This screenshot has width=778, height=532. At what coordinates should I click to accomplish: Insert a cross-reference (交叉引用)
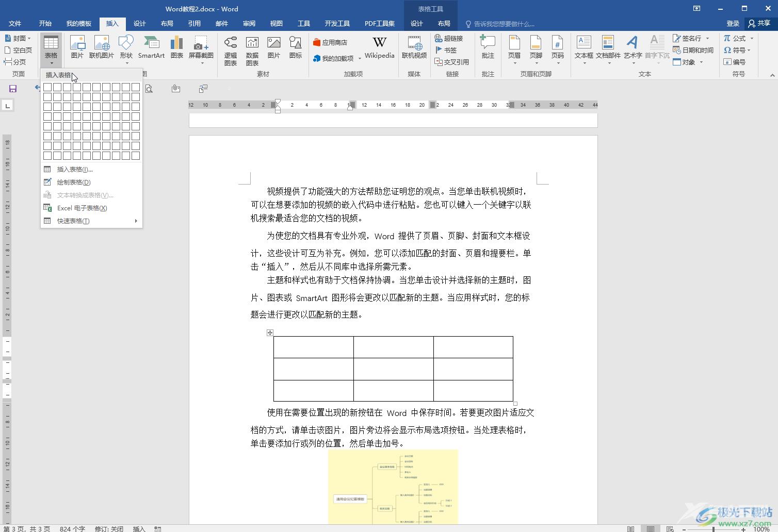452,62
